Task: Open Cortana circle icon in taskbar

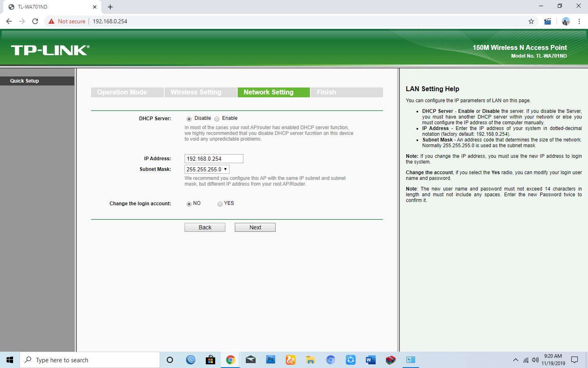Action: point(170,360)
